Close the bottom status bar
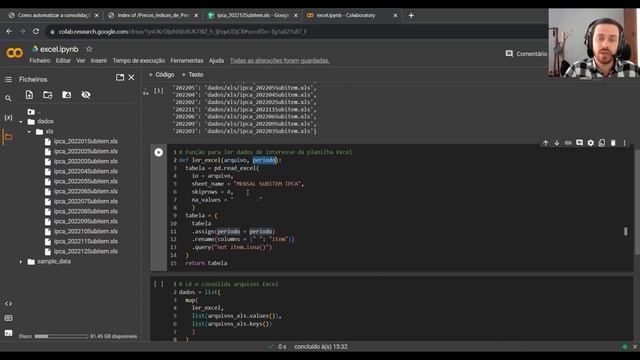Image resolution: width=640 pixels, height=360 pixels. [635, 347]
